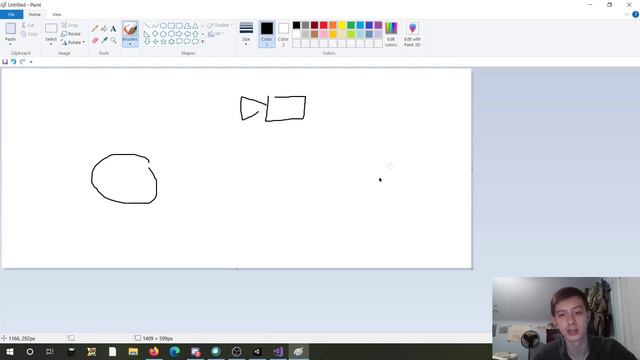Switch to the Home tab
The width and height of the screenshot is (640, 360).
coord(35,15)
